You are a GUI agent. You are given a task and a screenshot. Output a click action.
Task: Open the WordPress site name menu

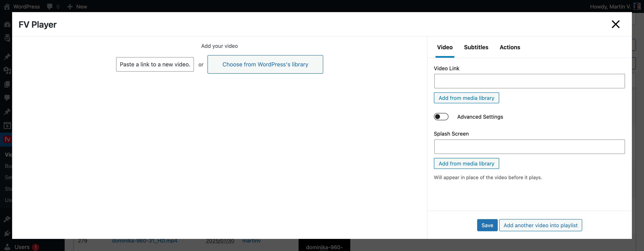click(26, 6)
